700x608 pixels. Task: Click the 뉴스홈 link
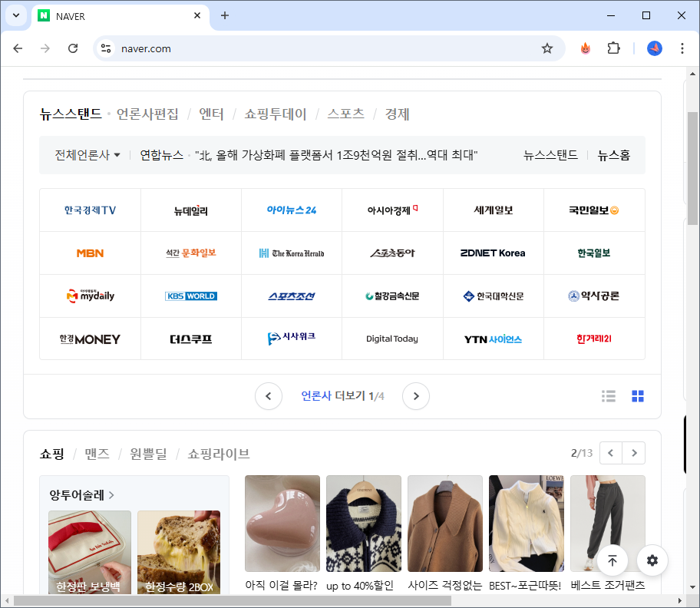tap(614, 155)
